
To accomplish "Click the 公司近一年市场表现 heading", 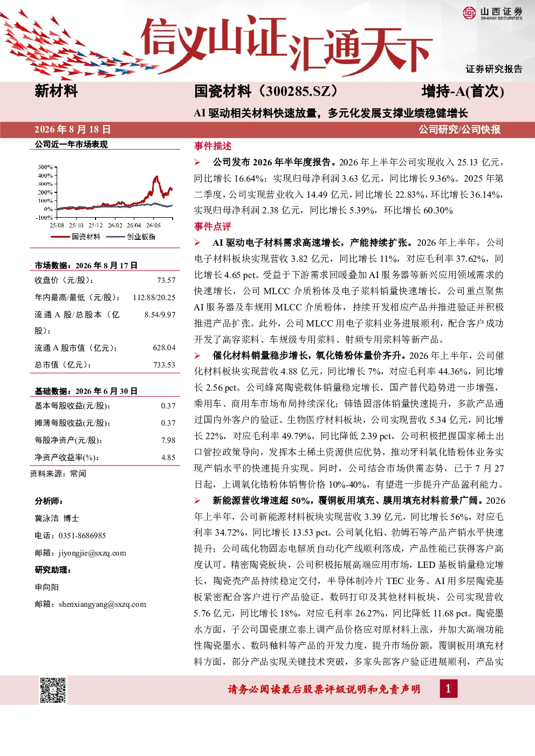I will 71,144.
